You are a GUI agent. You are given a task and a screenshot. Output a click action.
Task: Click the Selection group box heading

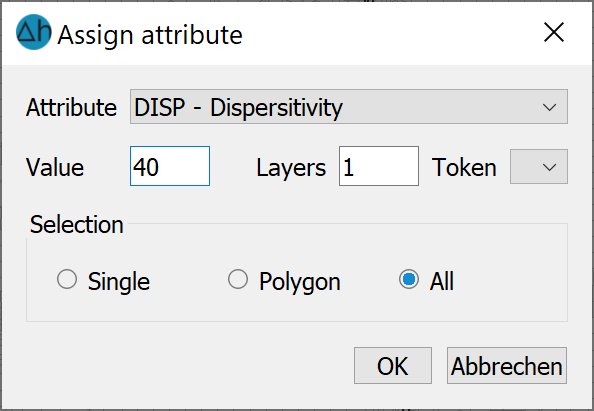[x=77, y=225]
